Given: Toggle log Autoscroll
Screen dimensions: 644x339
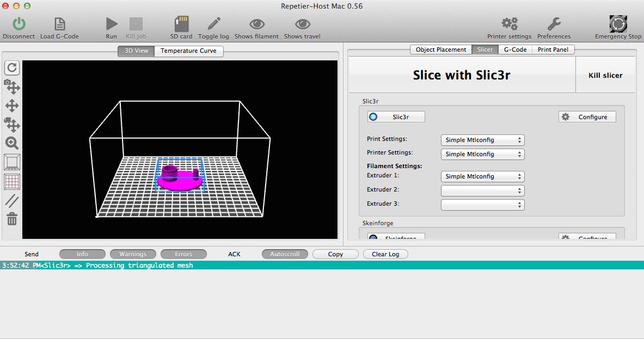Looking at the screenshot, I should coord(285,255).
